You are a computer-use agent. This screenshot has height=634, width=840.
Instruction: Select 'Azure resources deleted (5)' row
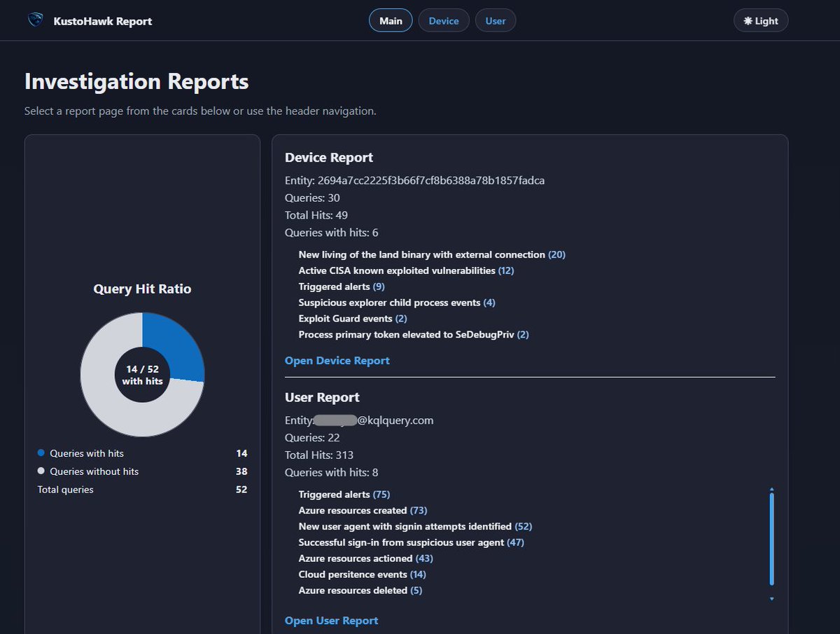click(360, 591)
